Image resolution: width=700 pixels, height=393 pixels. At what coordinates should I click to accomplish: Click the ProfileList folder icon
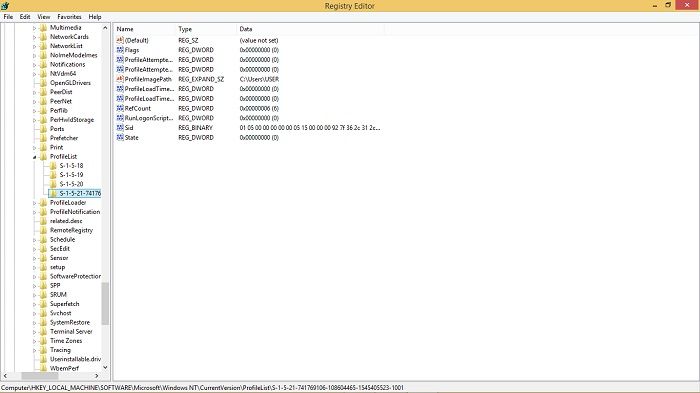coord(43,156)
